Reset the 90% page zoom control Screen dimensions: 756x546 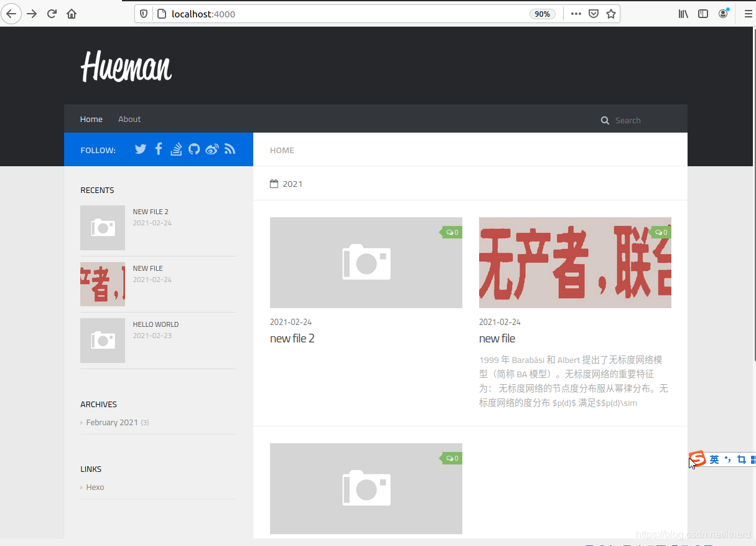pos(542,13)
